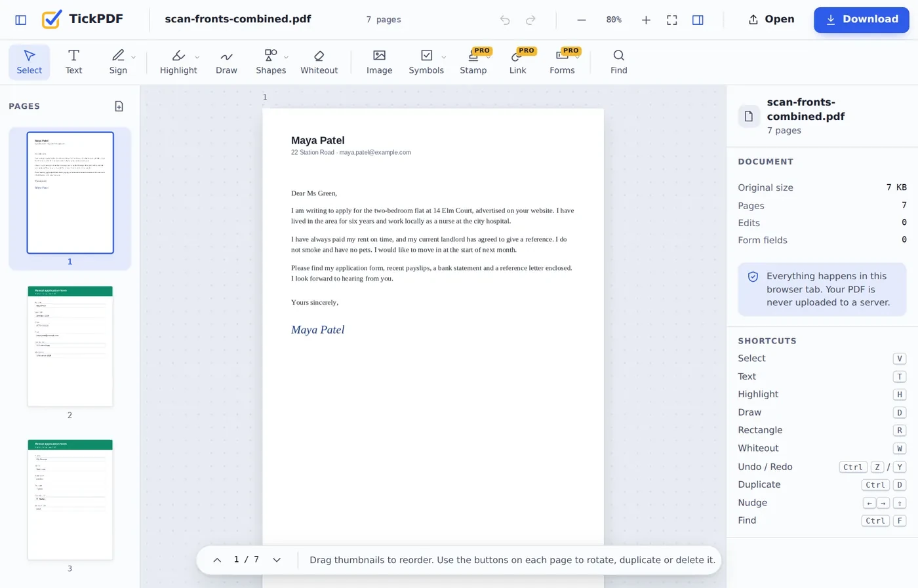Zoom out with the minus icon
This screenshot has height=588, width=918.
coord(581,20)
